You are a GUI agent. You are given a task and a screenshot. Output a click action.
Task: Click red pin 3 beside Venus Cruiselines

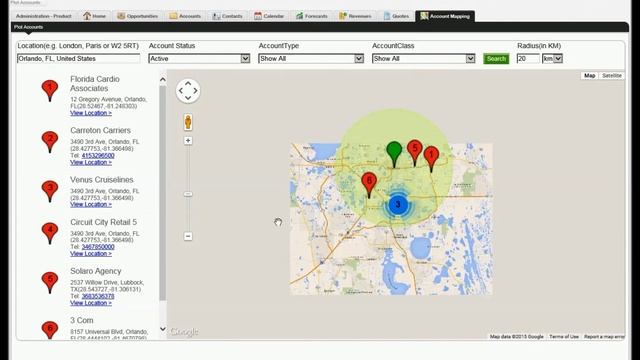50,191
